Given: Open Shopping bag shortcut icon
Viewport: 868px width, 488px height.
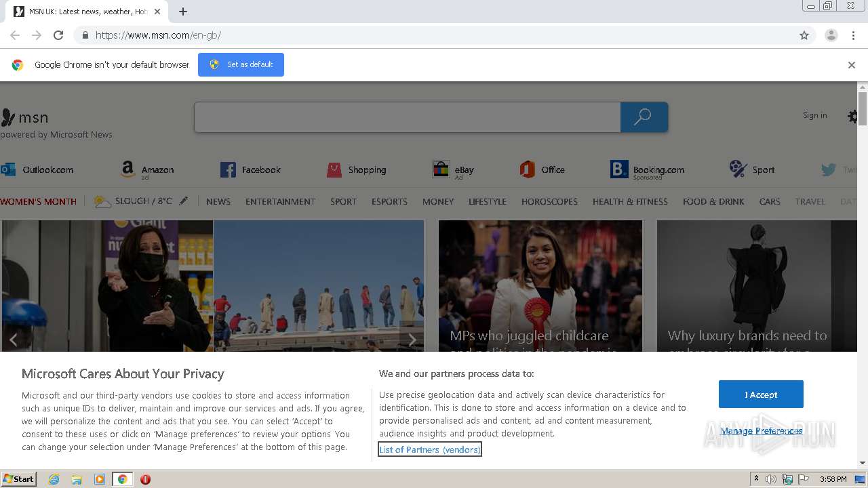Looking at the screenshot, I should (x=334, y=169).
